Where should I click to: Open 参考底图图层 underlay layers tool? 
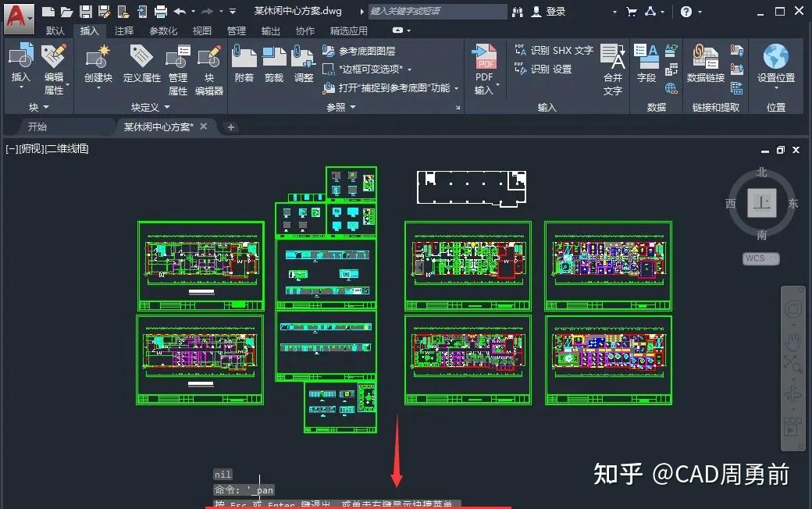[x=367, y=50]
